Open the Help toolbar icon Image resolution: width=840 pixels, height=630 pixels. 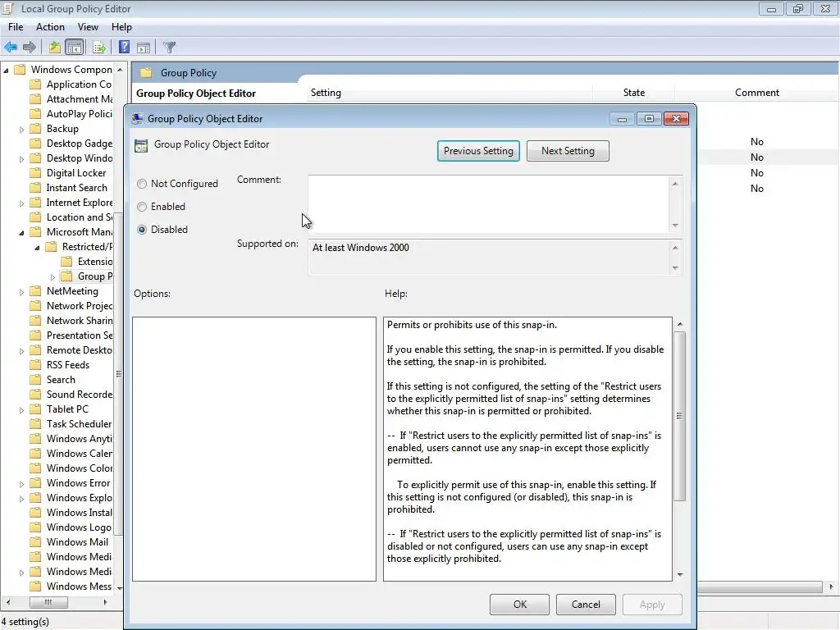tap(124, 47)
